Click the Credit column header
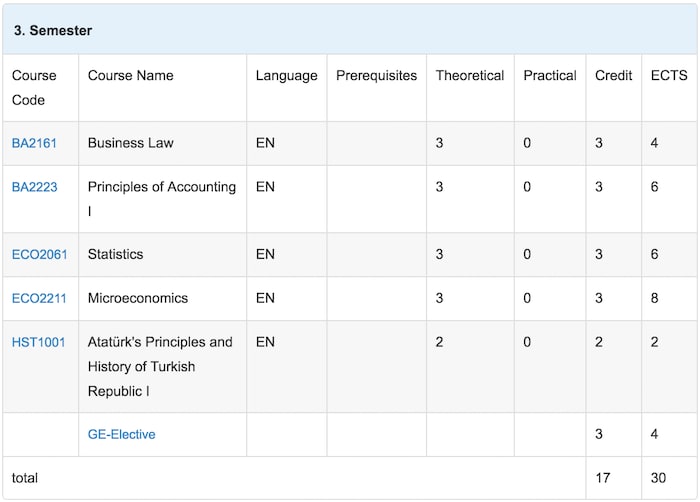The image size is (700, 502). (x=613, y=75)
